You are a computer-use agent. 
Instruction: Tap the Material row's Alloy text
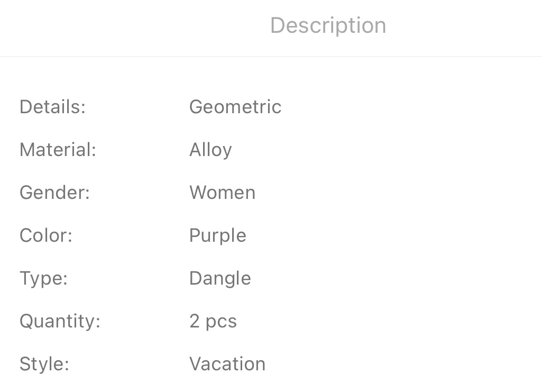(210, 150)
